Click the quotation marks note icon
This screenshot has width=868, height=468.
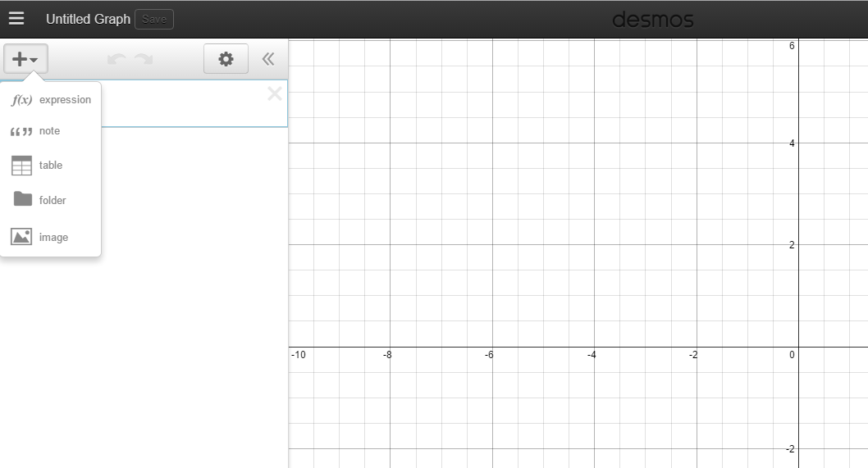21,132
